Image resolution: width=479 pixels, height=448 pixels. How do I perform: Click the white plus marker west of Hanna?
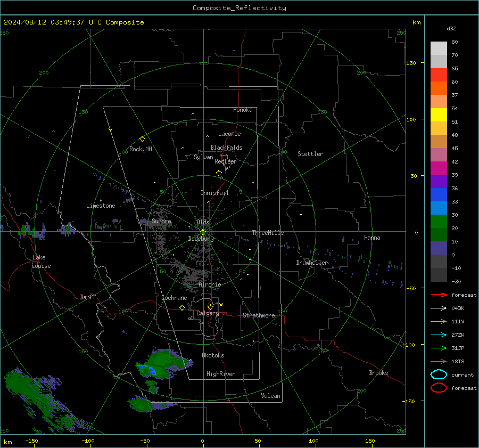tap(301, 214)
